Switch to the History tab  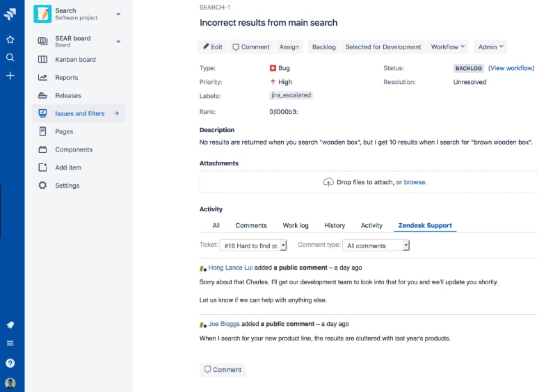coord(335,225)
